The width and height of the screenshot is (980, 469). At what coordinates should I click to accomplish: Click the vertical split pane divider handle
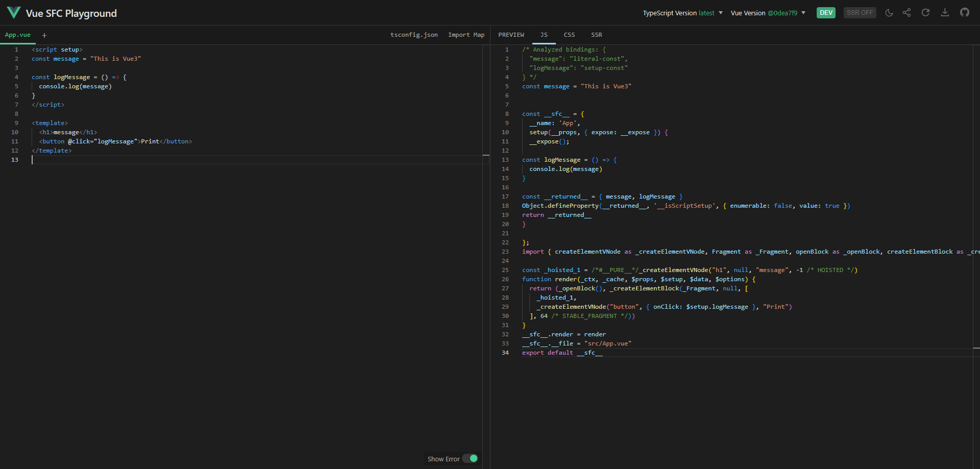click(x=490, y=247)
